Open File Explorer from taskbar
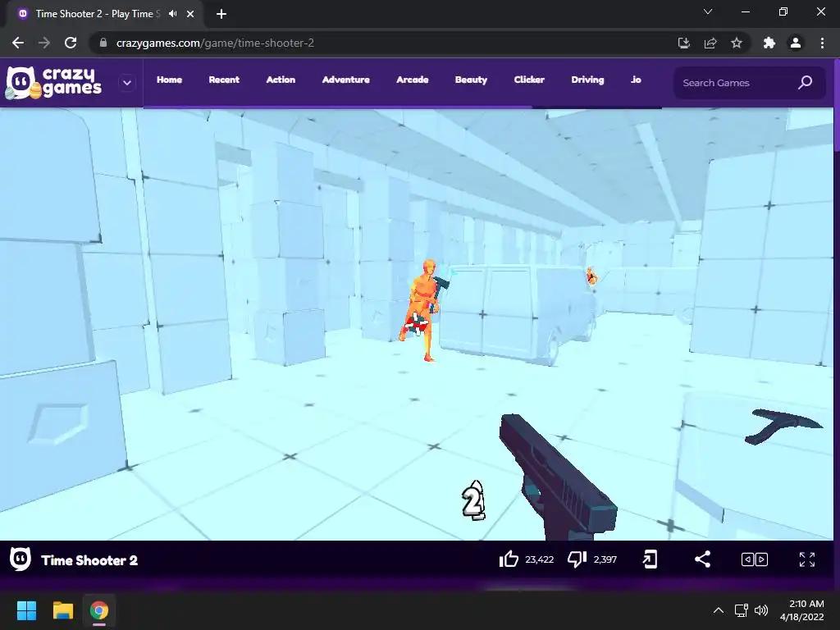840x630 pixels. click(x=62, y=610)
